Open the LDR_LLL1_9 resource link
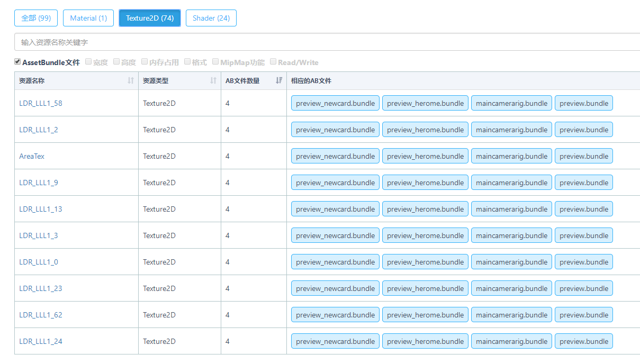 pyautogui.click(x=39, y=183)
